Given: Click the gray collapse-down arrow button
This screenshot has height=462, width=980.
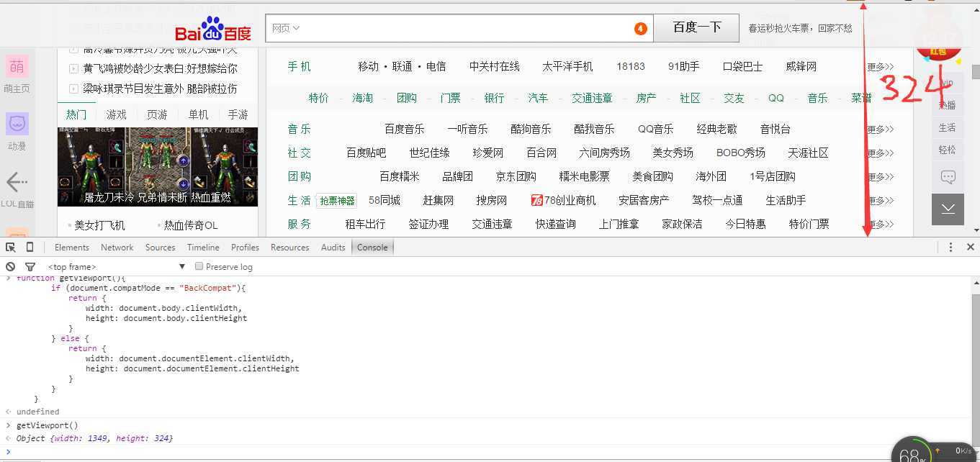Looking at the screenshot, I should (x=948, y=209).
